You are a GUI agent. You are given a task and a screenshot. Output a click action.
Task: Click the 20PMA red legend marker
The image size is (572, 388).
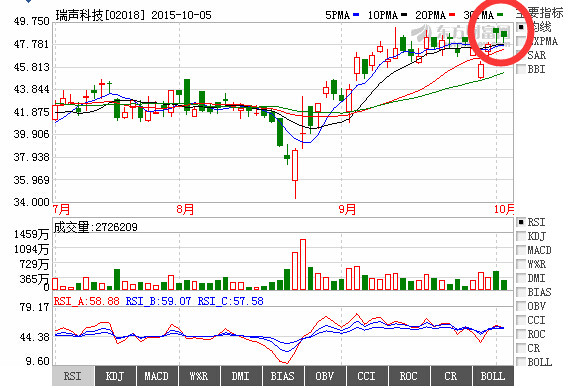(x=452, y=15)
